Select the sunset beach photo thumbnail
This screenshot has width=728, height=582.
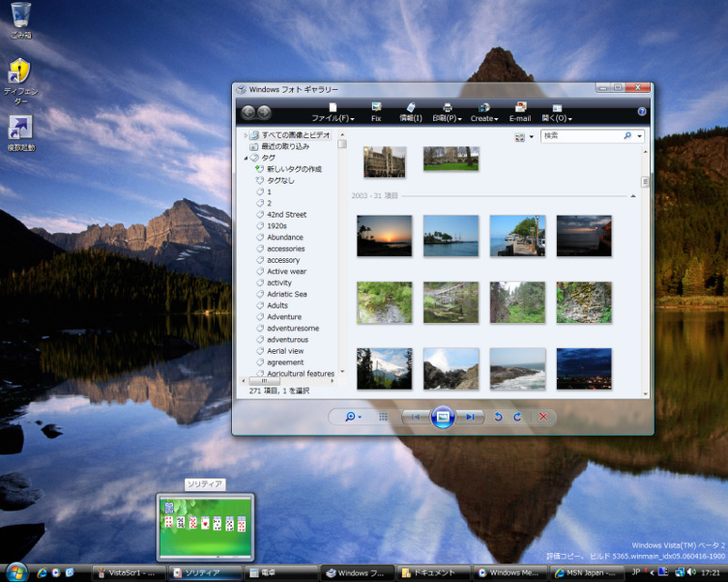(x=384, y=236)
